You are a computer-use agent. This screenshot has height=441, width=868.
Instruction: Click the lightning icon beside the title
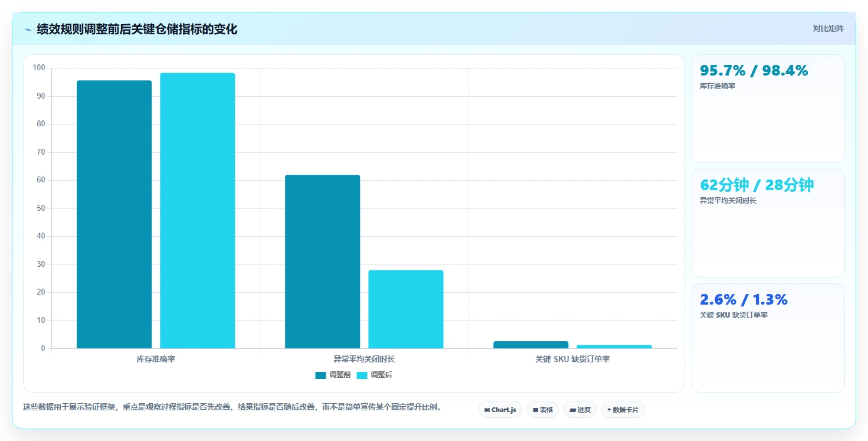pos(28,30)
